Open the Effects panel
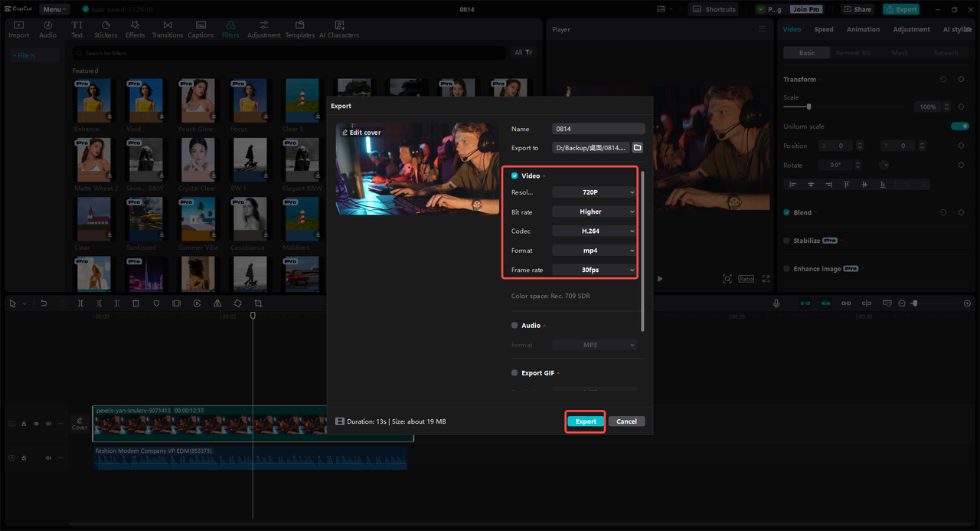 136,30
